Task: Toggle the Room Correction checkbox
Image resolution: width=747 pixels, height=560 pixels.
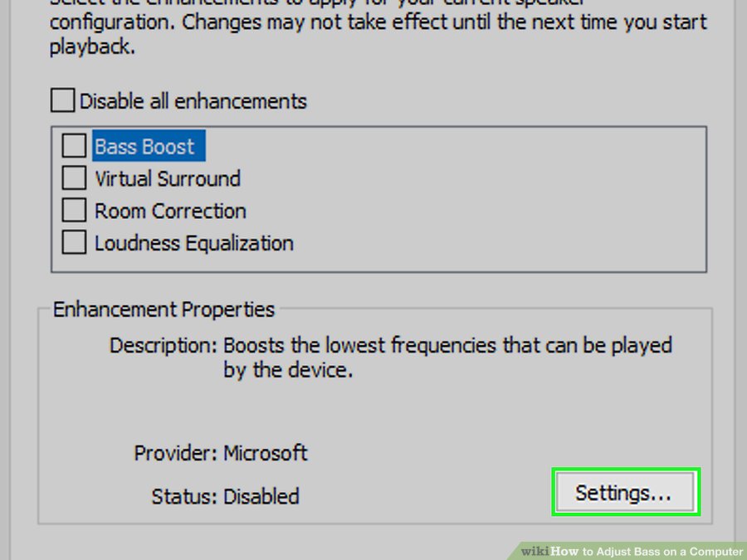Action: (74, 211)
